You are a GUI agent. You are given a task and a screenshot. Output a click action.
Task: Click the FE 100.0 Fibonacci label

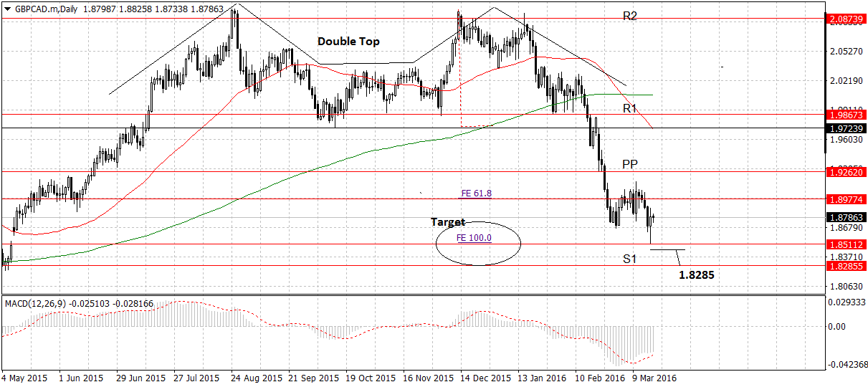coord(474,237)
